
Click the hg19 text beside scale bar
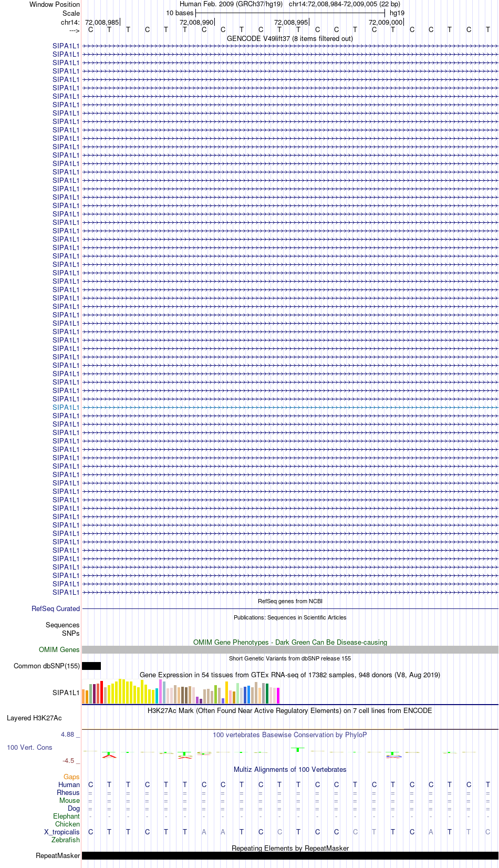pyautogui.click(x=397, y=13)
